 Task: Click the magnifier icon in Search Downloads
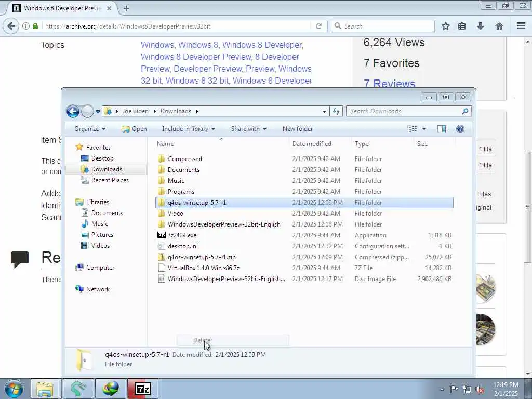click(465, 111)
